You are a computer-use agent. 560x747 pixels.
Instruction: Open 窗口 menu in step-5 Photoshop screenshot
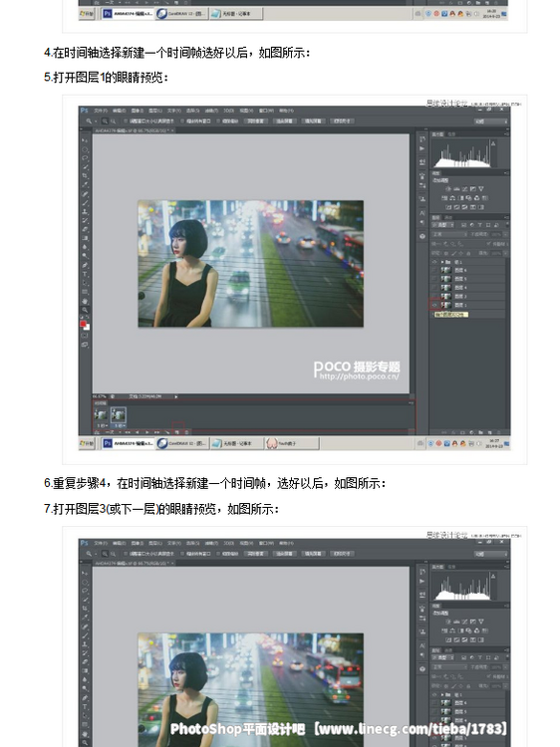[x=266, y=111]
